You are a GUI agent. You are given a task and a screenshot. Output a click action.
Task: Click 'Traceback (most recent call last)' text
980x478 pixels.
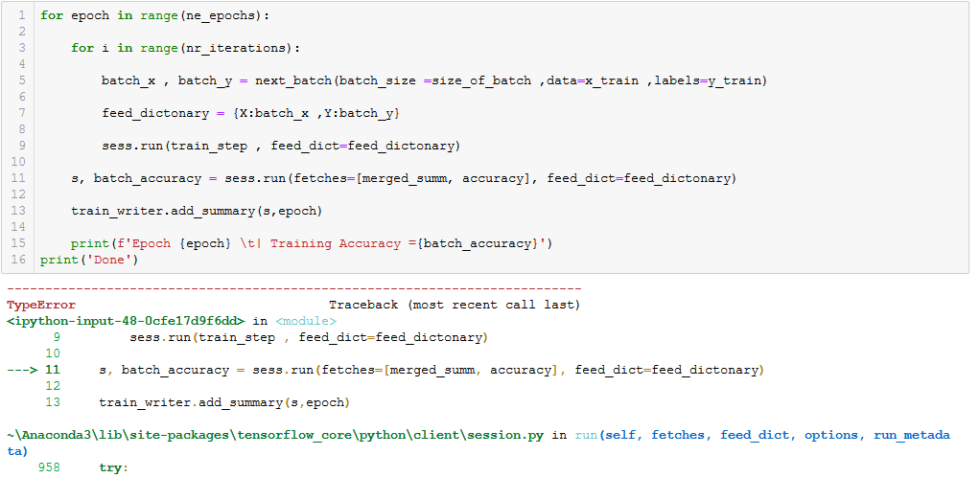pos(455,306)
